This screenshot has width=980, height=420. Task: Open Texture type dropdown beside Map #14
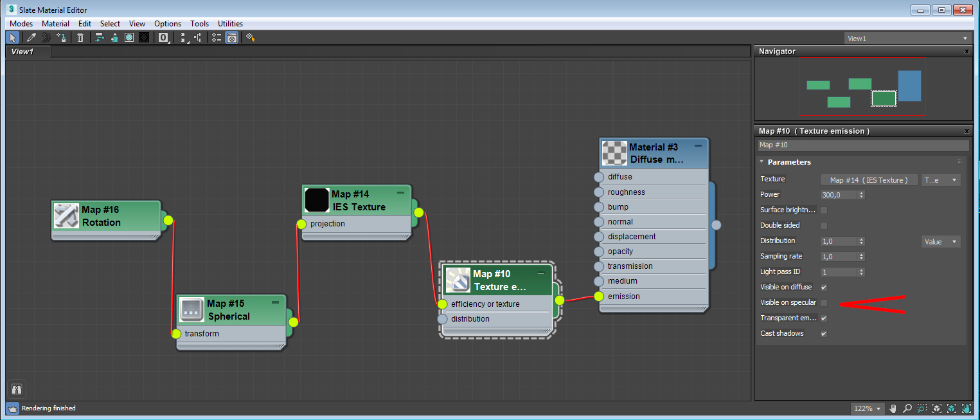coord(941,180)
